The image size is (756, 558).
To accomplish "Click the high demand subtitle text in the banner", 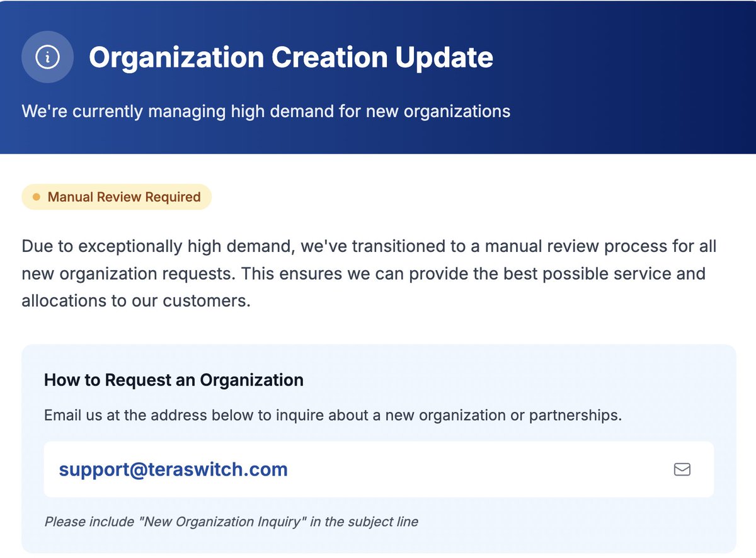I will click(266, 111).
